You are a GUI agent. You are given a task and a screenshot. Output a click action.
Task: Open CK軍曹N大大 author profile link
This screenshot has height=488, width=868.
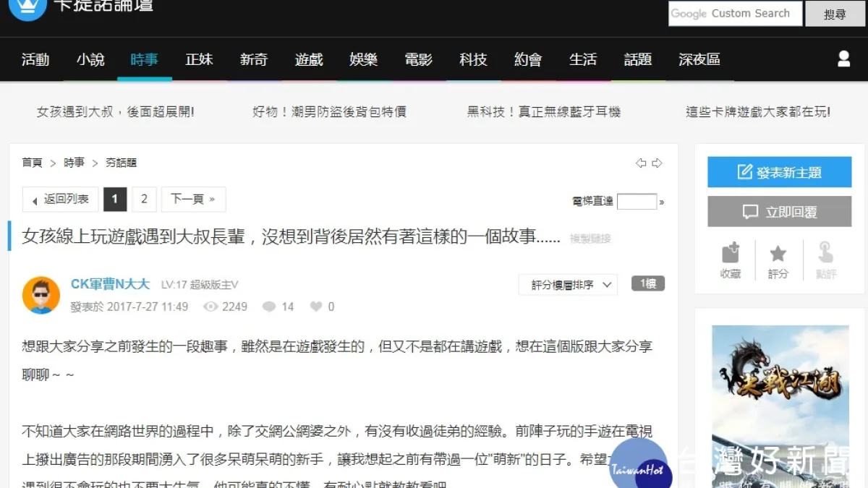pyautogui.click(x=110, y=284)
